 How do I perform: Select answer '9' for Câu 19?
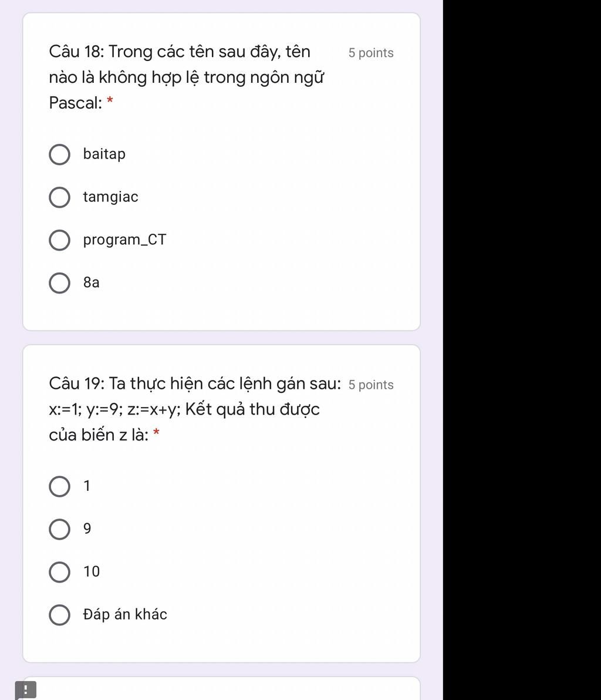click(x=59, y=529)
